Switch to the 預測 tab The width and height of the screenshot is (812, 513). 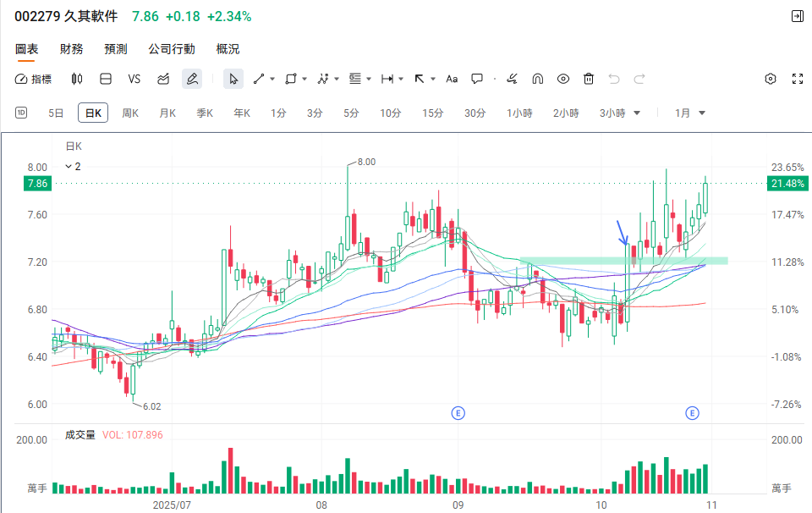coord(116,49)
